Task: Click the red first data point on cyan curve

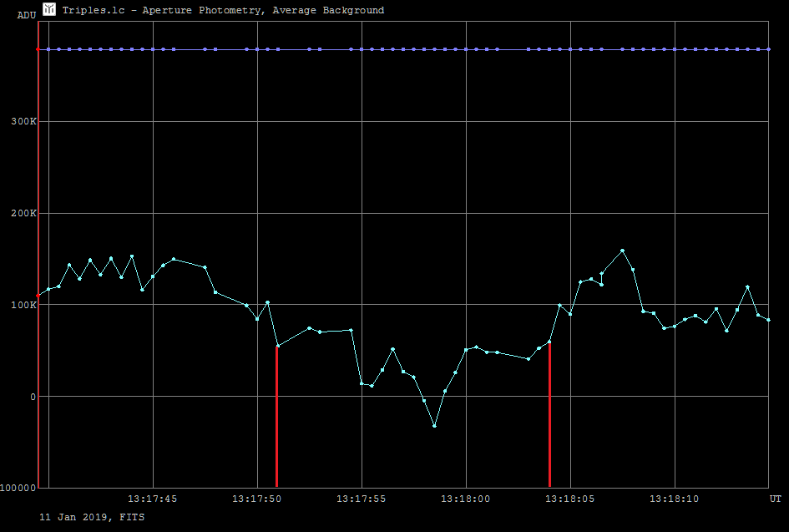Action: pos(38,296)
